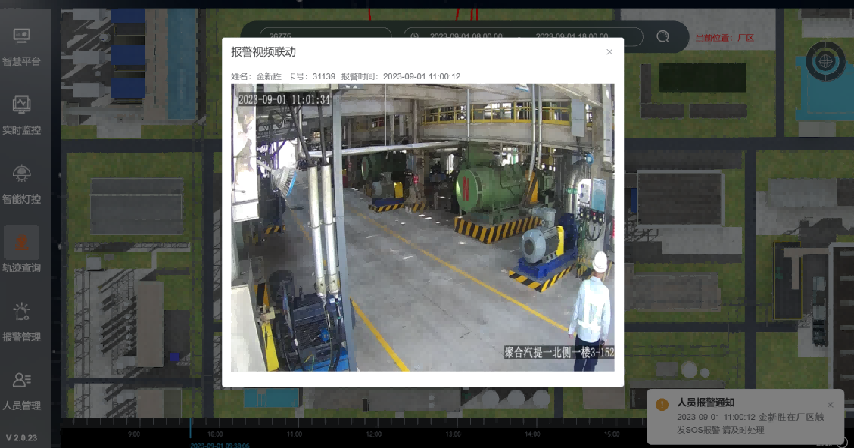Close the 报警视频联动 video dialog
This screenshot has width=854, height=448.
(x=609, y=52)
